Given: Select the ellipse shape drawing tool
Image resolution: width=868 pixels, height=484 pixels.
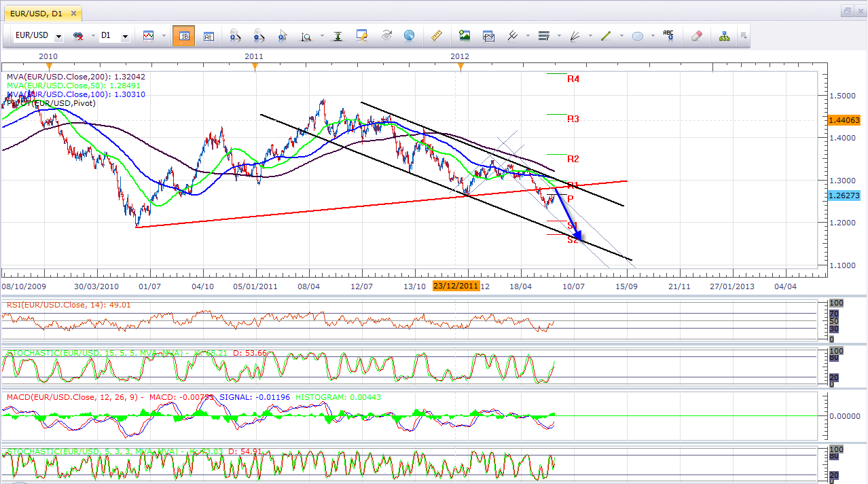Looking at the screenshot, I should pyautogui.click(x=638, y=36).
